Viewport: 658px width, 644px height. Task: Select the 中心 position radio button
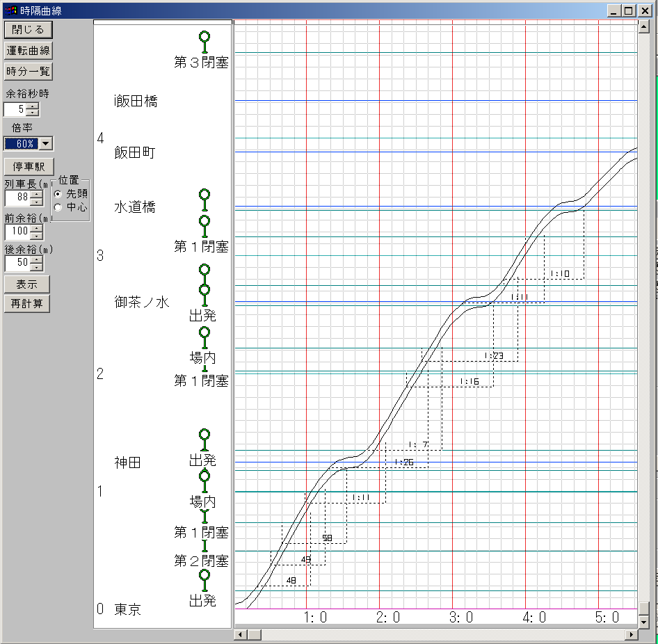(58, 207)
